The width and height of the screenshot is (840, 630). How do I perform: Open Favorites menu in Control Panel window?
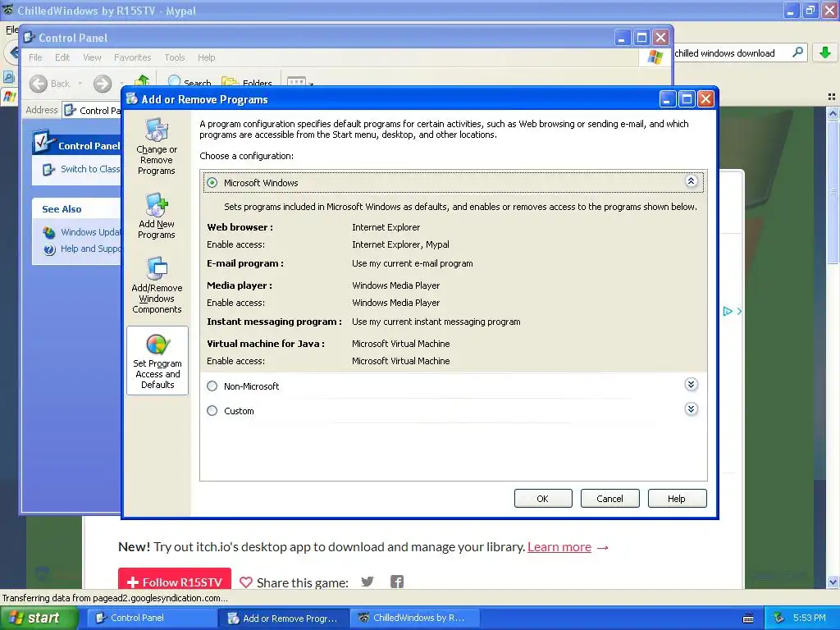pos(132,57)
